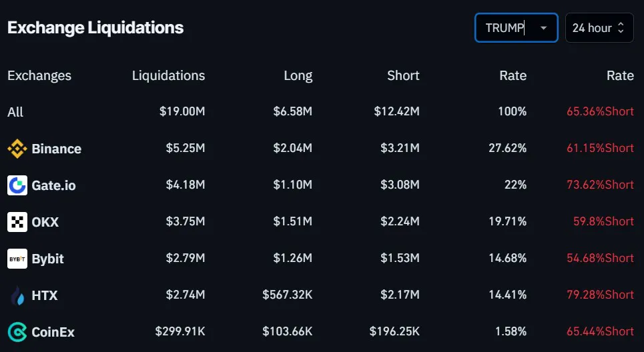Screen dimensions: 644x352
Task: Open the 24 hour timeframe selector
Action: (x=599, y=28)
